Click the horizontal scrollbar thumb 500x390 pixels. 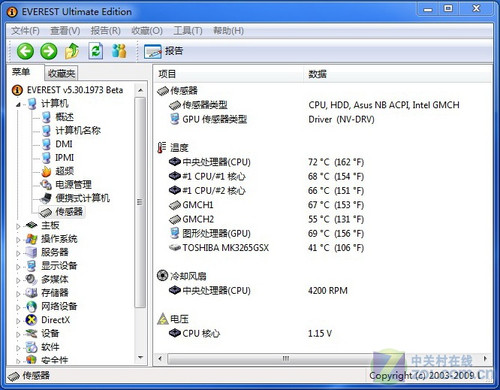285,359
